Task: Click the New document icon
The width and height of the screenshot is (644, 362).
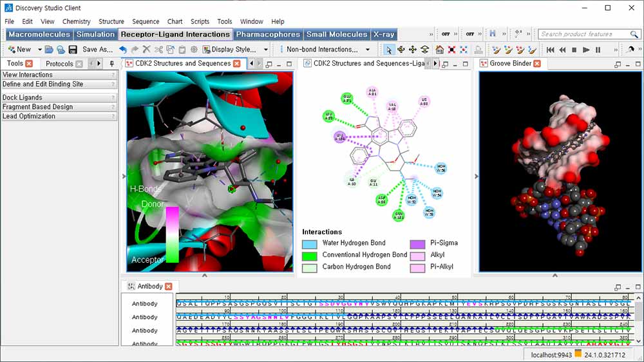Action: (12, 50)
